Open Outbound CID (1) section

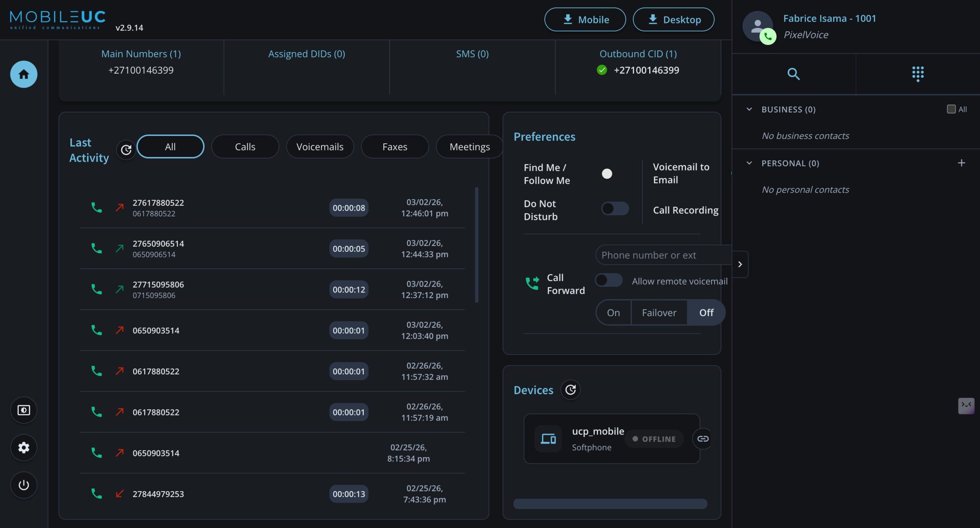(638, 54)
